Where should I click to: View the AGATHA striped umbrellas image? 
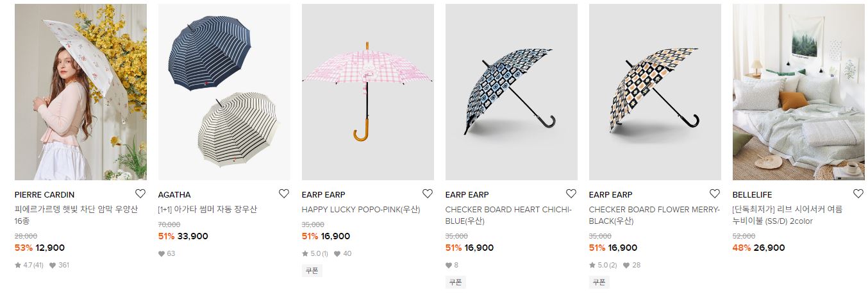(x=224, y=92)
